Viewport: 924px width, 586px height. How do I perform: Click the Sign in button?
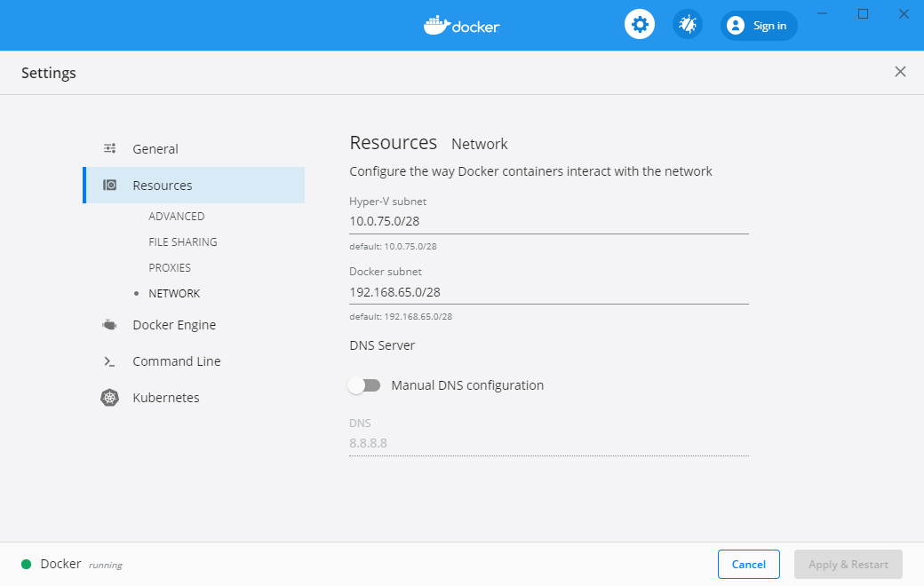point(759,26)
